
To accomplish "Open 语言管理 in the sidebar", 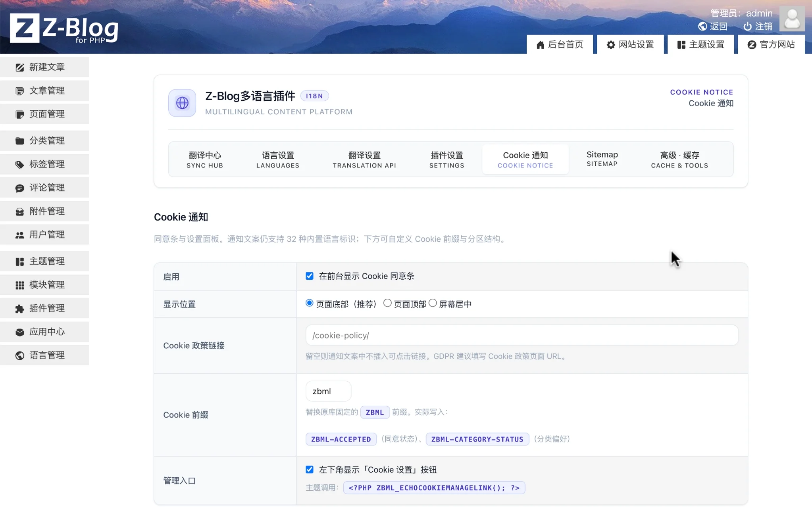I will pyautogui.click(x=44, y=355).
